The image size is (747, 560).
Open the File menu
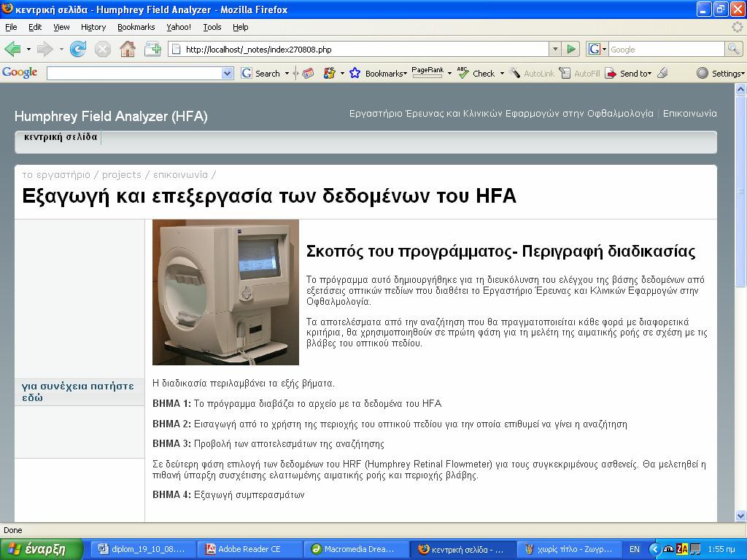pyautogui.click(x=11, y=27)
